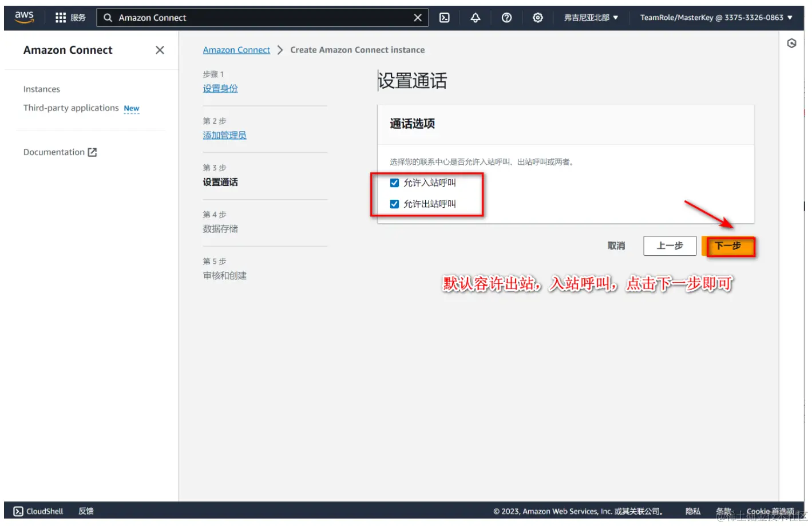This screenshot has height=526, width=812.
Task: Launch CloudShell from the top bar
Action: tap(444, 18)
